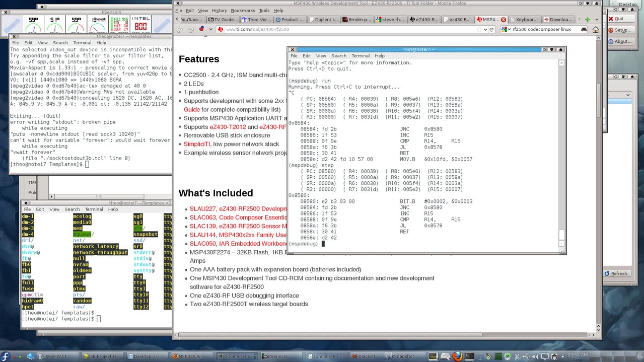The image size is (644, 362).
Task: Reload the TI page in Firefox
Action: coord(491,29)
